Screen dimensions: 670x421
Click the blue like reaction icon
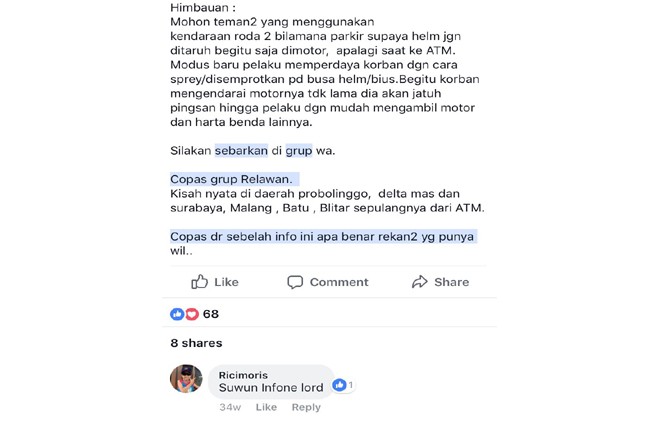click(x=177, y=314)
